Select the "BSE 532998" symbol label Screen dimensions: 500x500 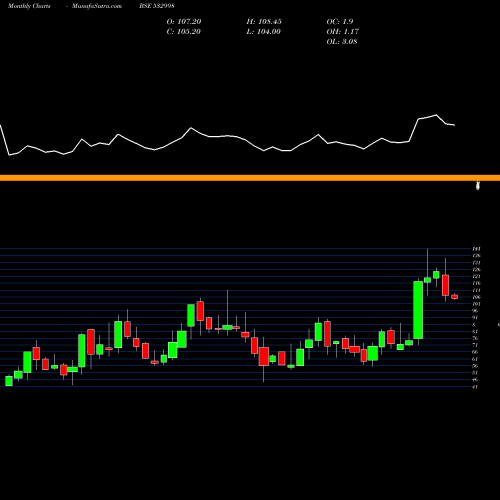click(157, 6)
